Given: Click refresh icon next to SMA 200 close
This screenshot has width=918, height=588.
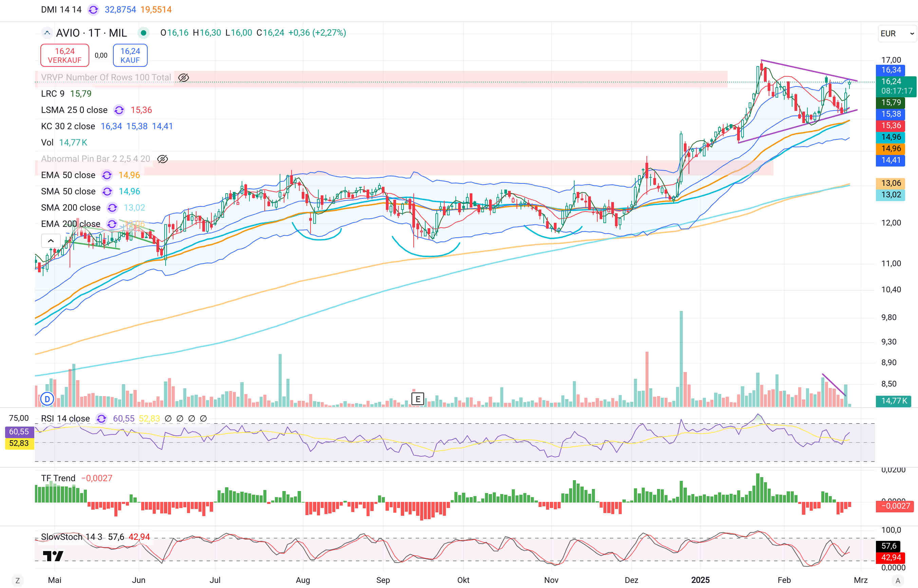Looking at the screenshot, I should pyautogui.click(x=112, y=208).
